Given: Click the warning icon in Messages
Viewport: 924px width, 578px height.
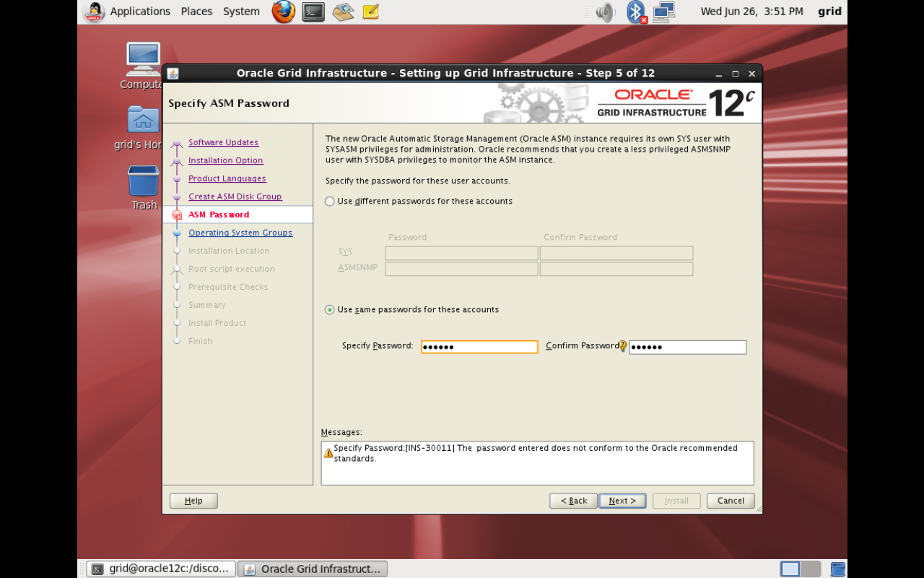Looking at the screenshot, I should [x=328, y=453].
